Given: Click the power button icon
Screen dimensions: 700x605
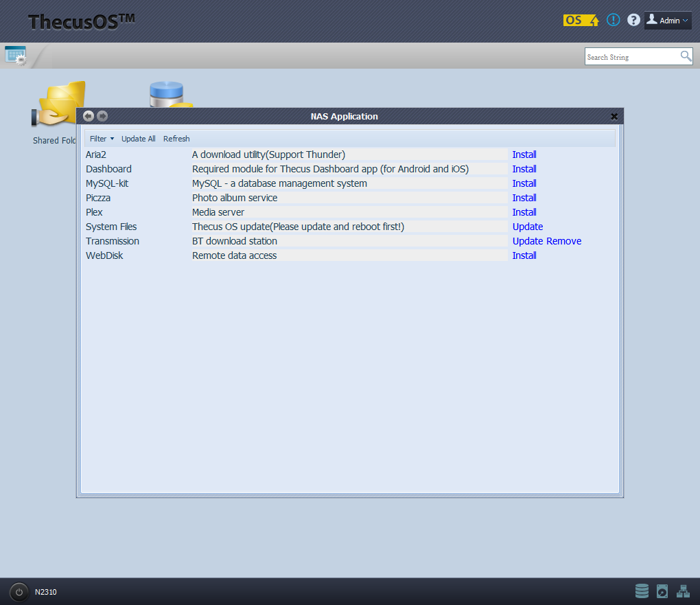Looking at the screenshot, I should (19, 592).
